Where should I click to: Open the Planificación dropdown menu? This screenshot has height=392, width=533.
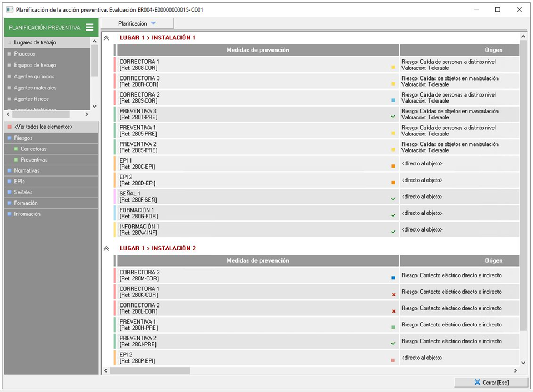pyautogui.click(x=137, y=23)
